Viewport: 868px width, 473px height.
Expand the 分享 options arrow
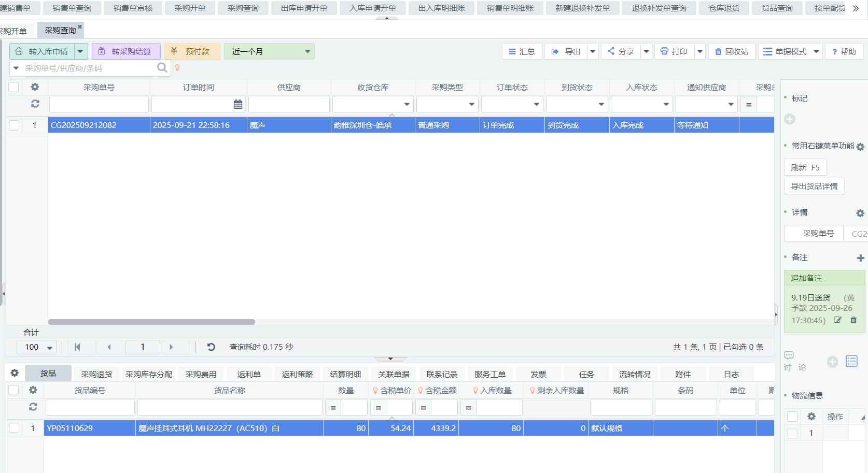646,51
